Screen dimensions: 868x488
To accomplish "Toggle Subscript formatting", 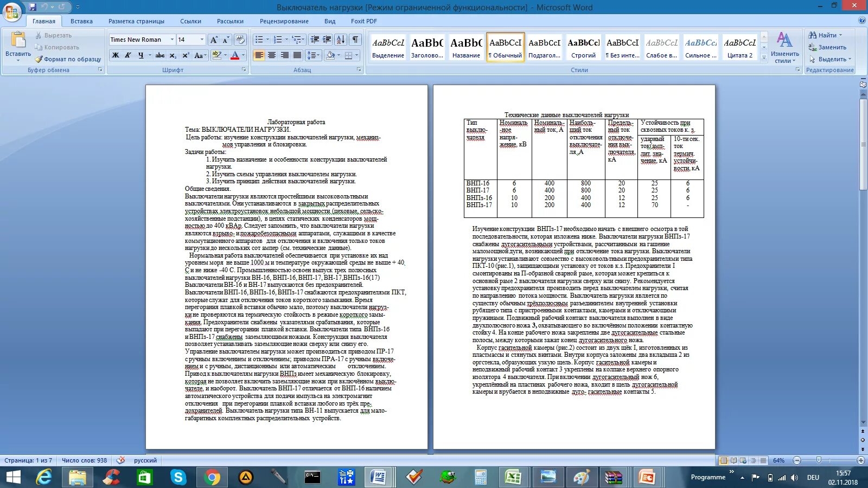I will click(x=173, y=55).
